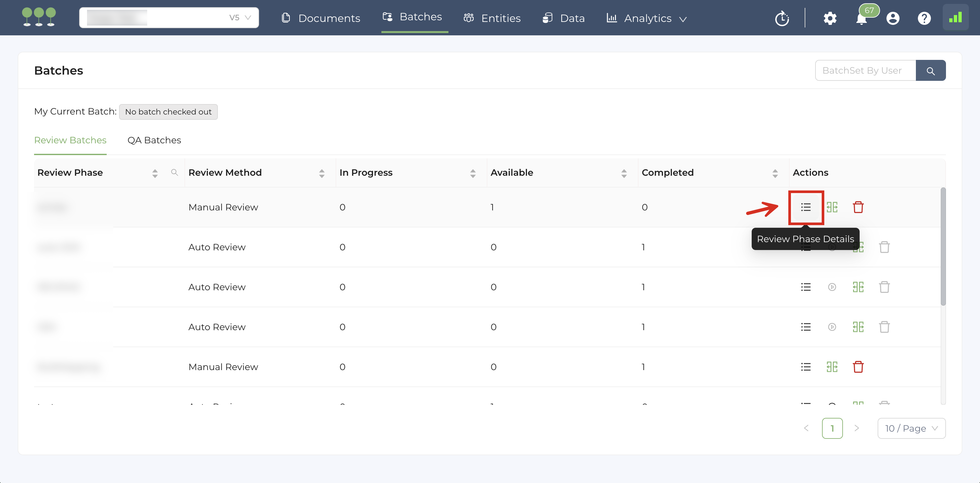
Task: Click the blue search button beside BatchSet field
Action: pyautogui.click(x=930, y=70)
